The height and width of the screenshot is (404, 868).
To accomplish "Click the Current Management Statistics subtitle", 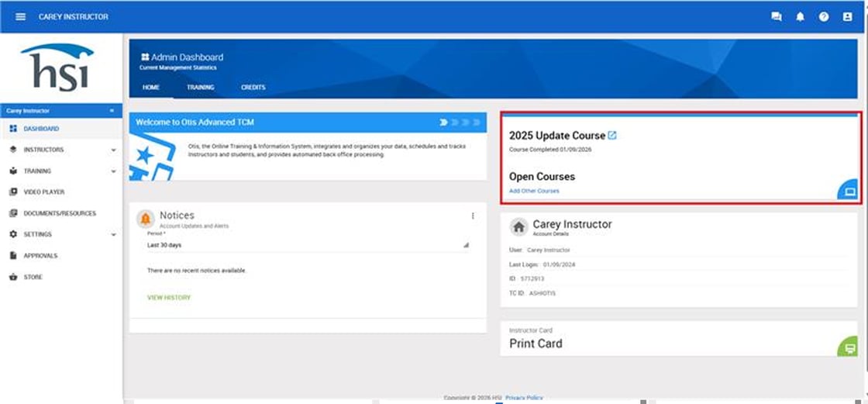I will (x=177, y=67).
